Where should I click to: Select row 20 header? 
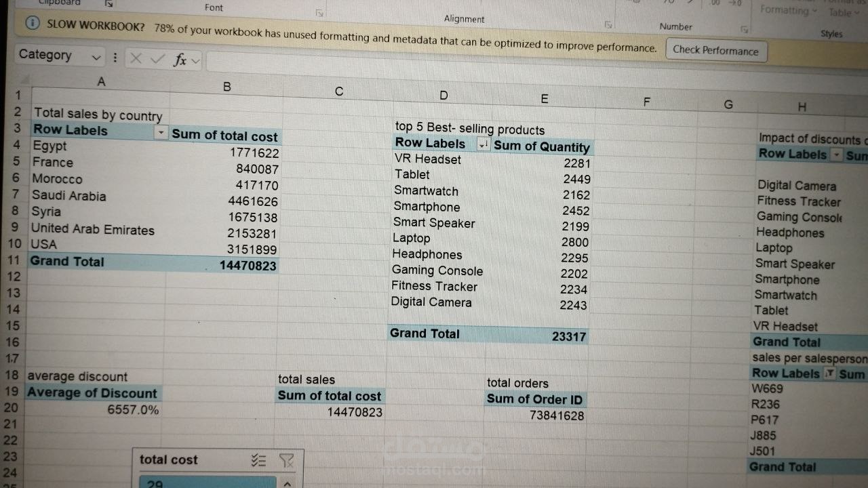pyautogui.click(x=10, y=407)
